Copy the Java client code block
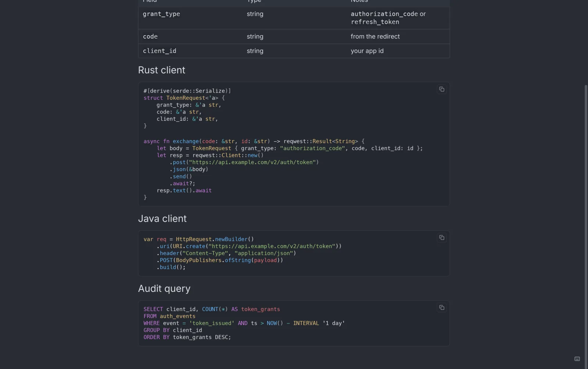Screen dimensions: 588x369 click(x=442, y=238)
